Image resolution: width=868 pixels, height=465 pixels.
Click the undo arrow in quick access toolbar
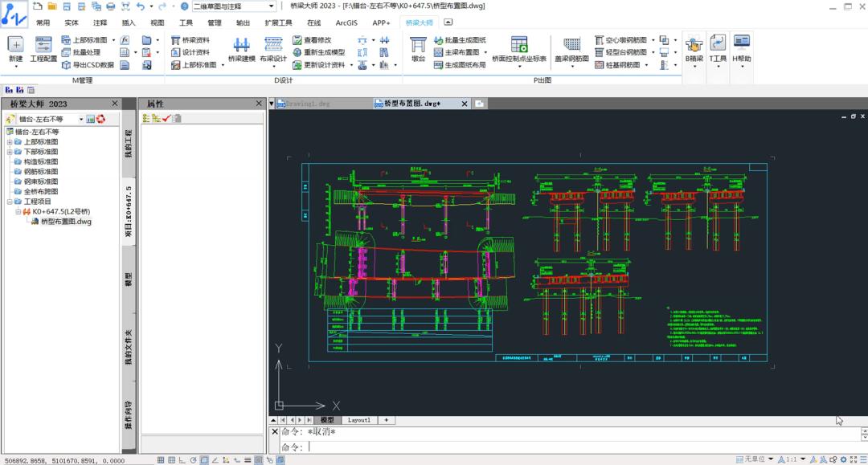(140, 6)
